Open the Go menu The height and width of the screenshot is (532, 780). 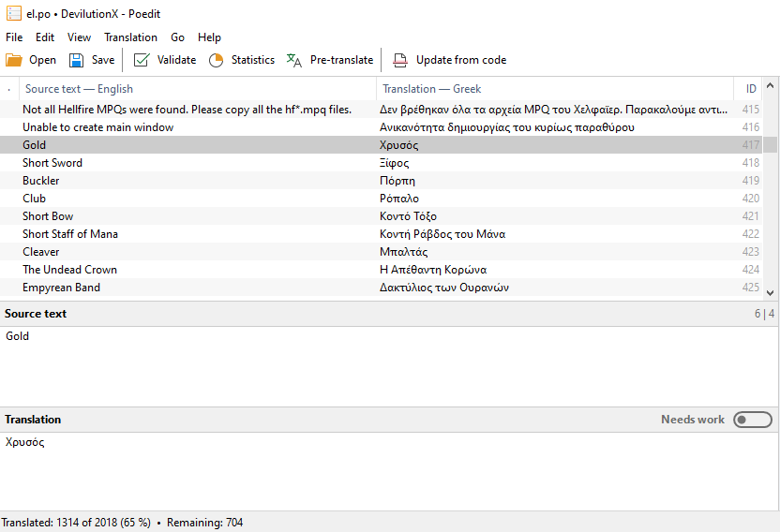point(177,37)
